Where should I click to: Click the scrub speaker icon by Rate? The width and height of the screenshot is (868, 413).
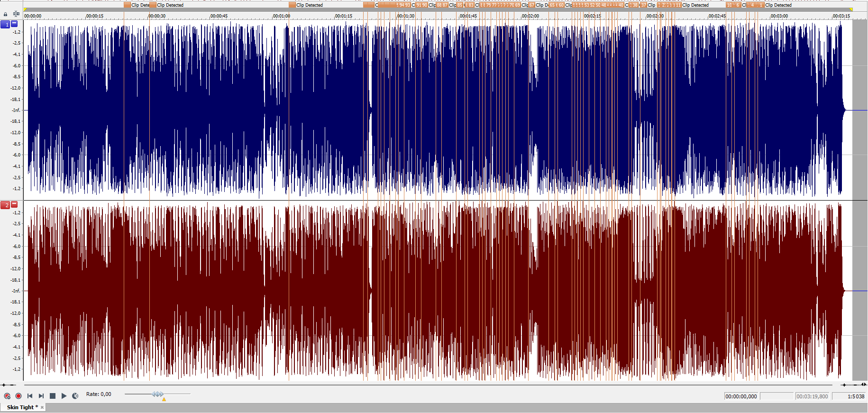coord(75,396)
